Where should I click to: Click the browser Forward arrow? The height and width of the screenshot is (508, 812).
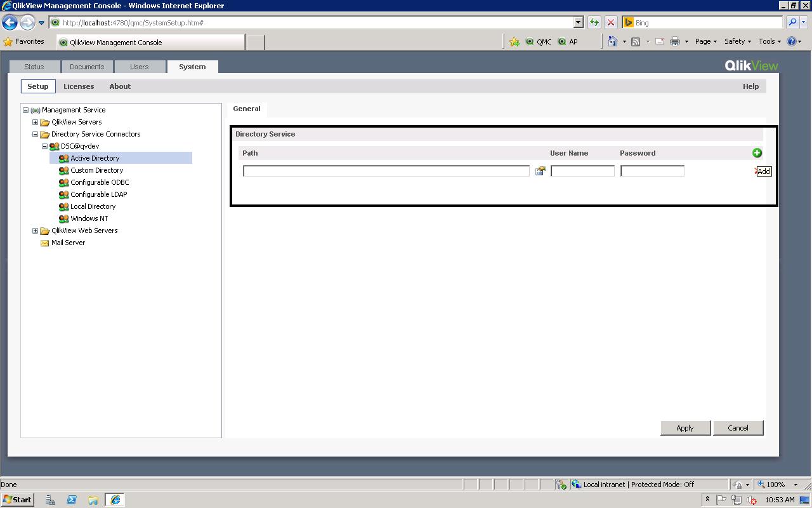click(27, 23)
